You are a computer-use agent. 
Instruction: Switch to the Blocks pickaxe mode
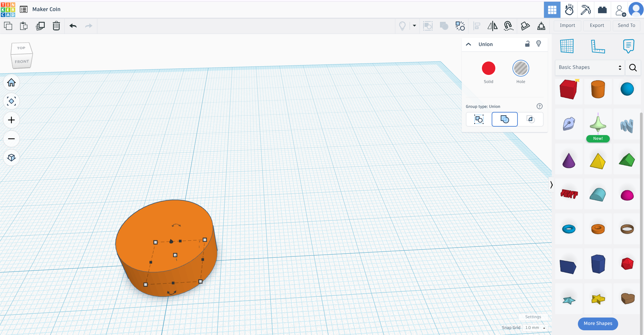tap(586, 9)
